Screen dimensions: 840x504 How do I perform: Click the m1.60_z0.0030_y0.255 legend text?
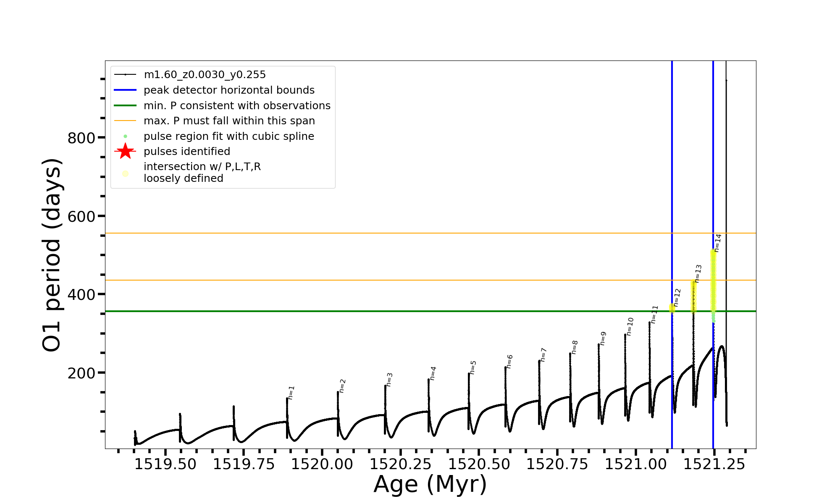[205, 75]
